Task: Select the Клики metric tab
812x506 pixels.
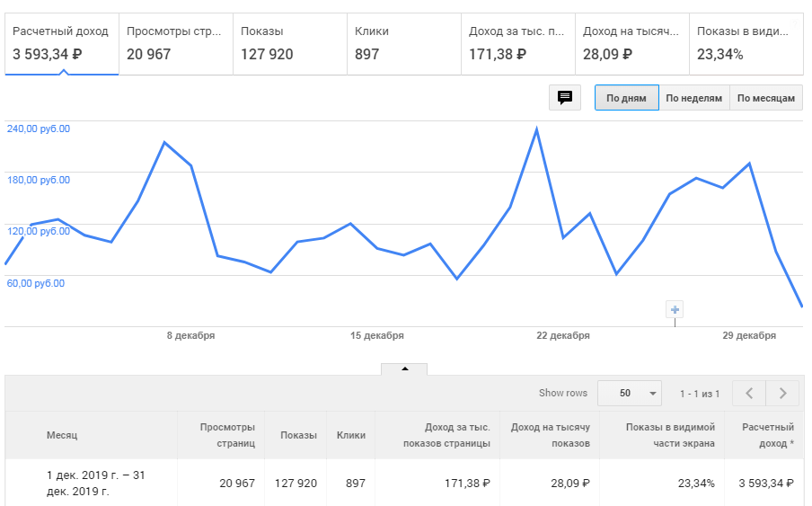Action: (403, 42)
